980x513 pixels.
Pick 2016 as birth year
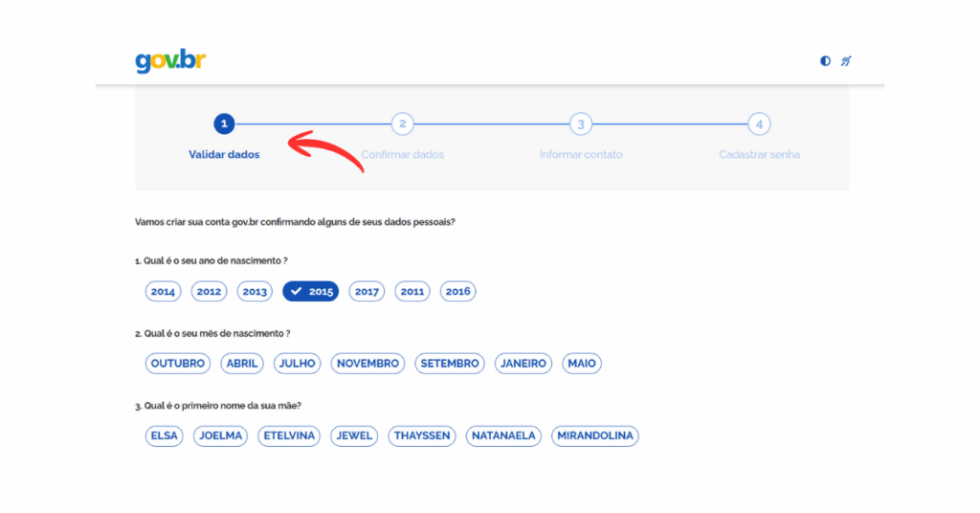click(458, 292)
